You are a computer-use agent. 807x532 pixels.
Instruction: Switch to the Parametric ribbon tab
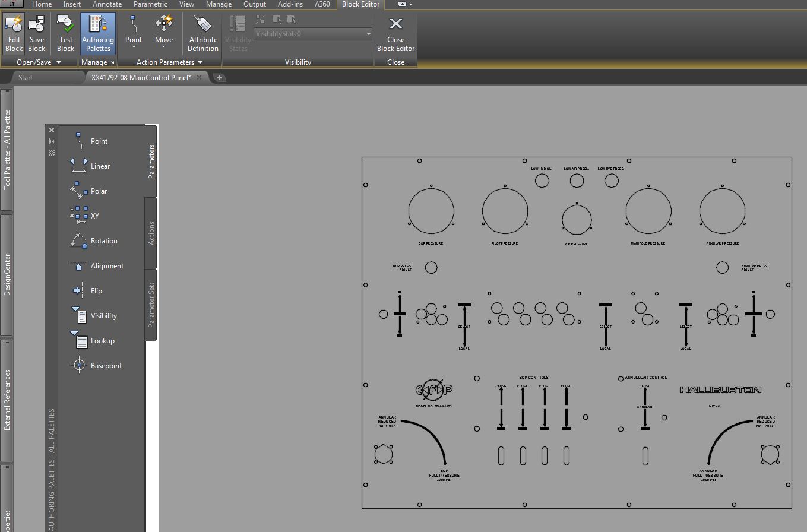click(150, 4)
